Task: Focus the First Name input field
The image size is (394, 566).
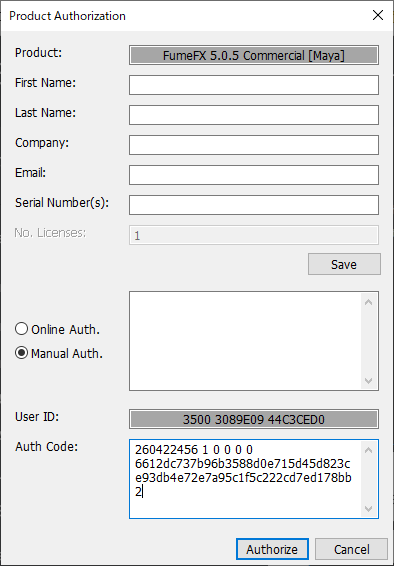Action: (x=254, y=85)
